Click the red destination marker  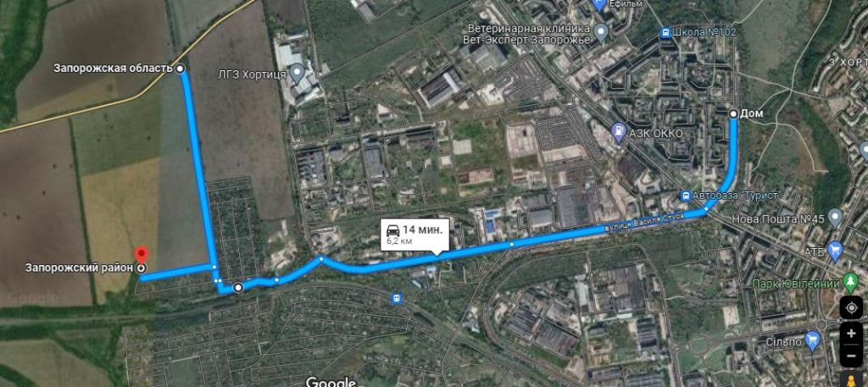pyautogui.click(x=142, y=255)
